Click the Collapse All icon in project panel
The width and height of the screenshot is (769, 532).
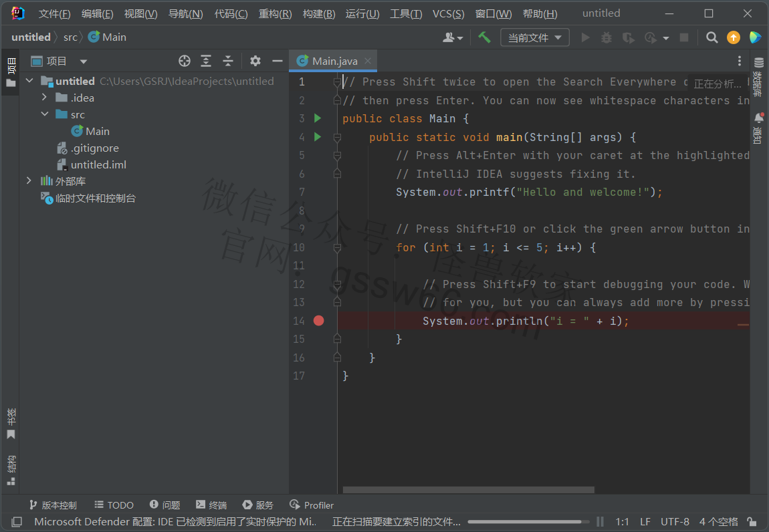[228, 61]
